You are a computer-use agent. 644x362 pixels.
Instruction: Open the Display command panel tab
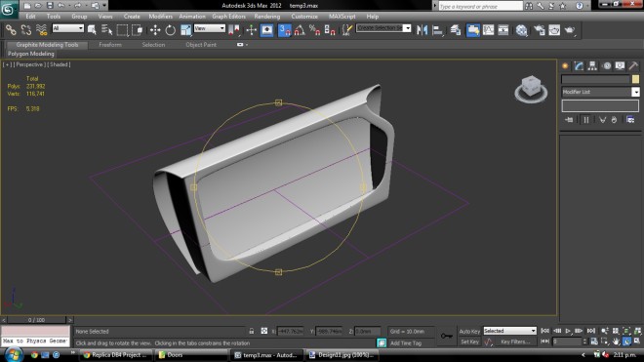(x=620, y=65)
